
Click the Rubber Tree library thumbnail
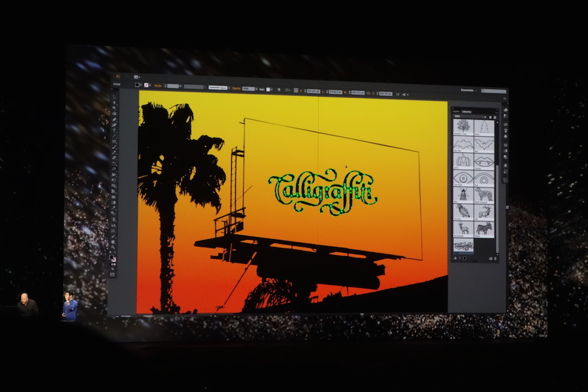463,125
